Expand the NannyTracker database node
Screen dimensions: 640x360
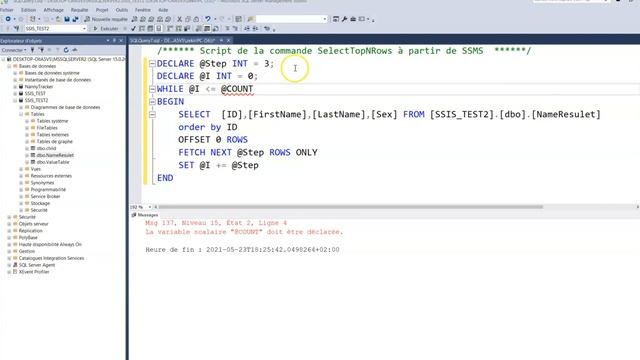pos(15,87)
